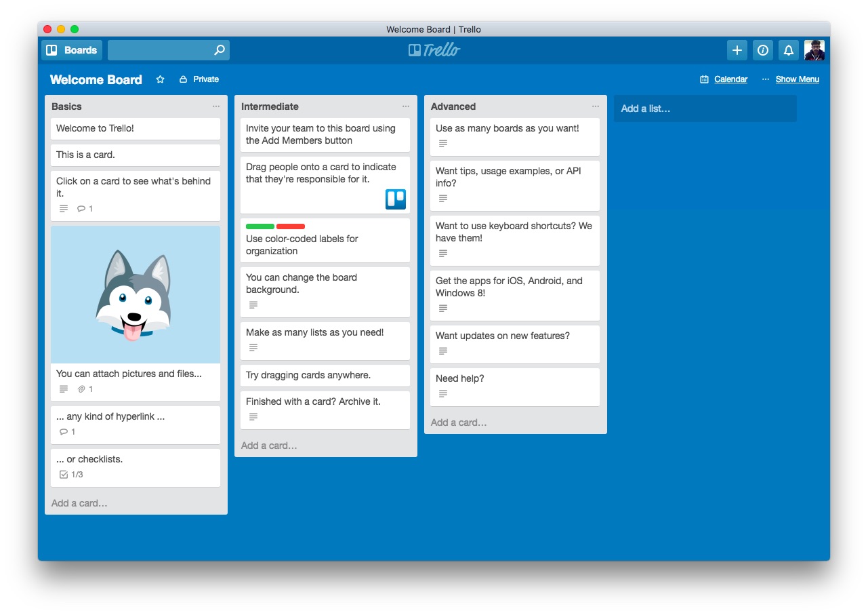Viewport: 868px width, 615px height.
Task: Click Trello member avatar on Drag people card
Action: (x=396, y=199)
